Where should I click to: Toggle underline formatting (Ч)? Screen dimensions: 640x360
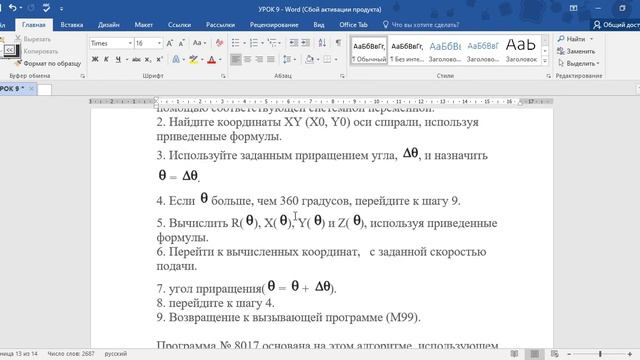(x=118, y=60)
